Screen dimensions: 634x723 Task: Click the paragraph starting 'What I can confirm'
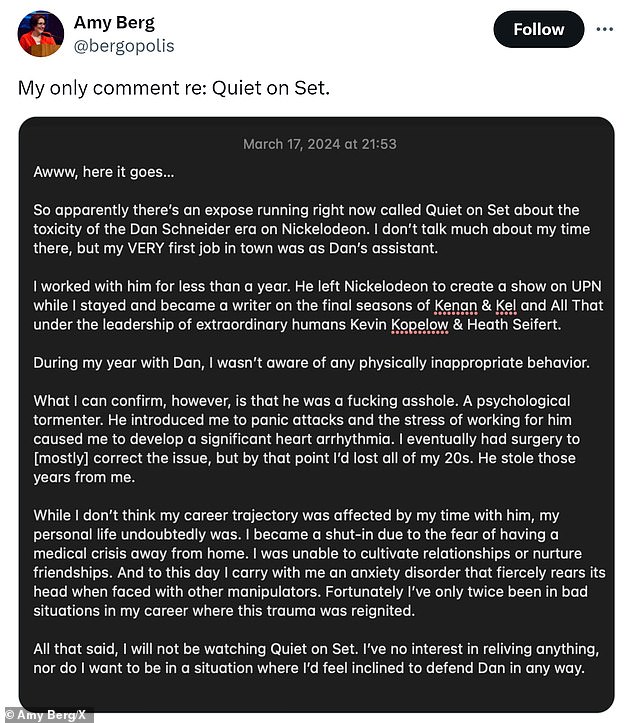click(307, 439)
